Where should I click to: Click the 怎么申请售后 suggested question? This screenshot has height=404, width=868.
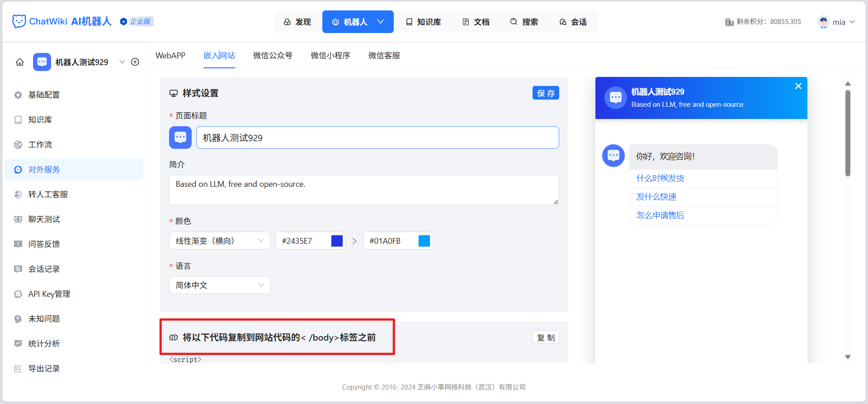click(x=660, y=215)
